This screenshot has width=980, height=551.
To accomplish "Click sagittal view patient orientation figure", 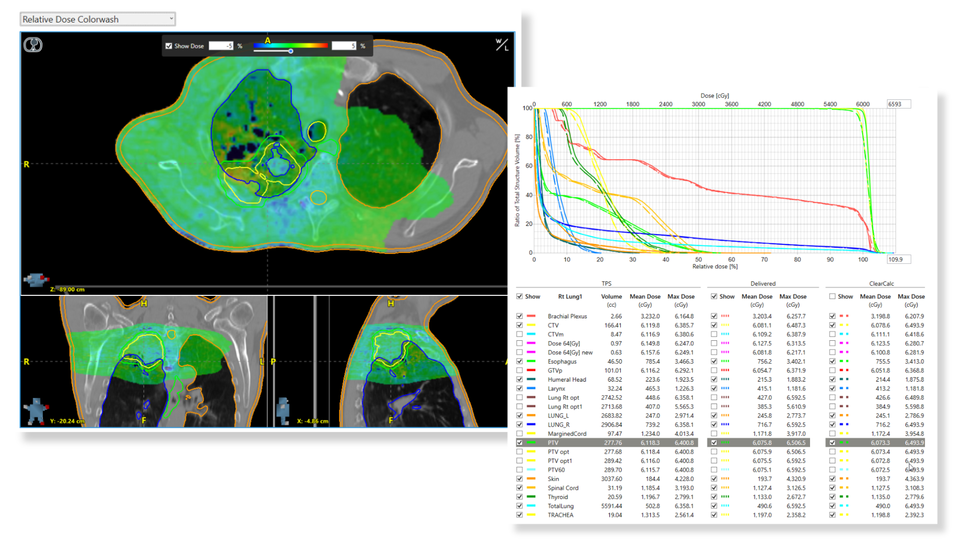I will (283, 411).
